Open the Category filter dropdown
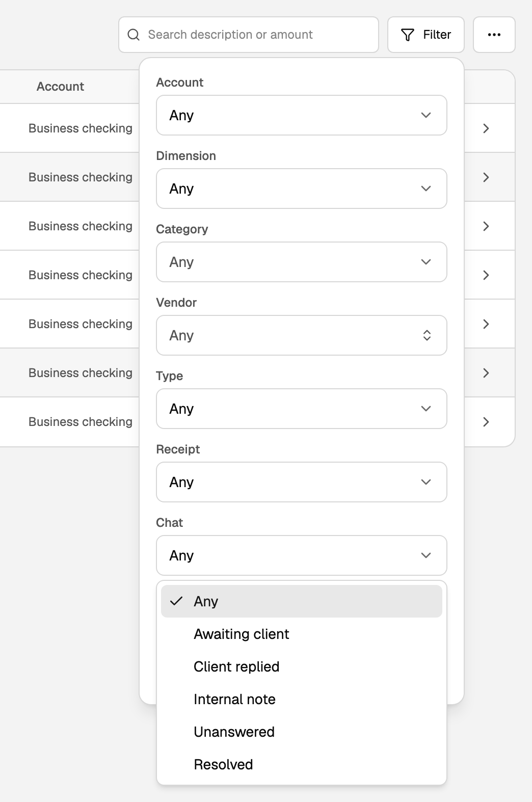This screenshot has height=802, width=532. click(x=302, y=262)
